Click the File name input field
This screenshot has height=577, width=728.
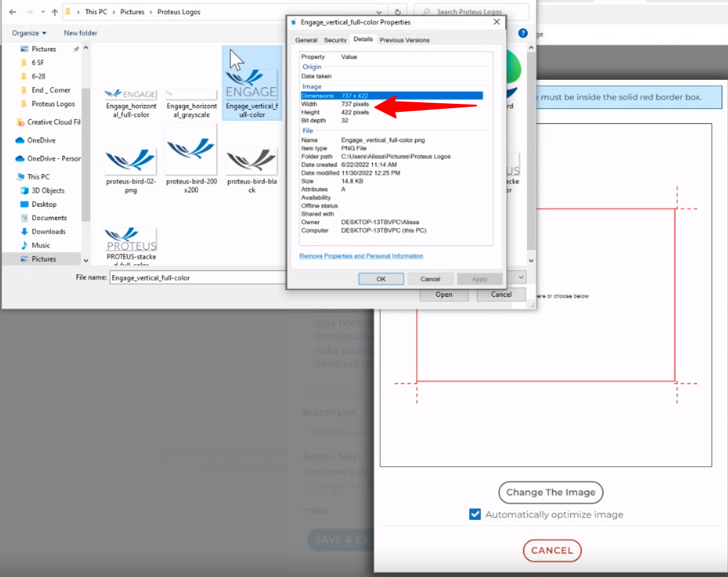click(x=197, y=278)
